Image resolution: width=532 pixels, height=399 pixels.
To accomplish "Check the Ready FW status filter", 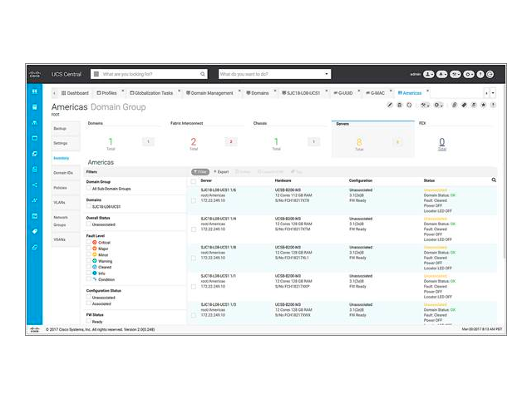I will point(89,322).
